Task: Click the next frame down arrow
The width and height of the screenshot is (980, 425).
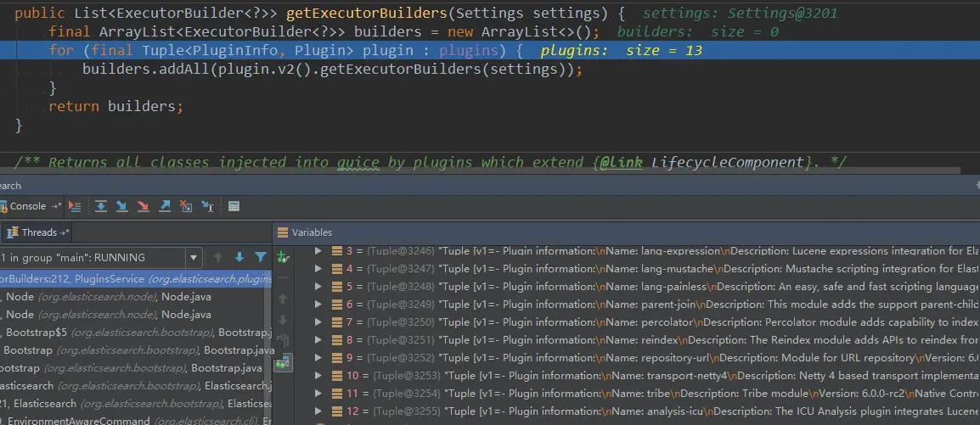Action: tap(239, 257)
